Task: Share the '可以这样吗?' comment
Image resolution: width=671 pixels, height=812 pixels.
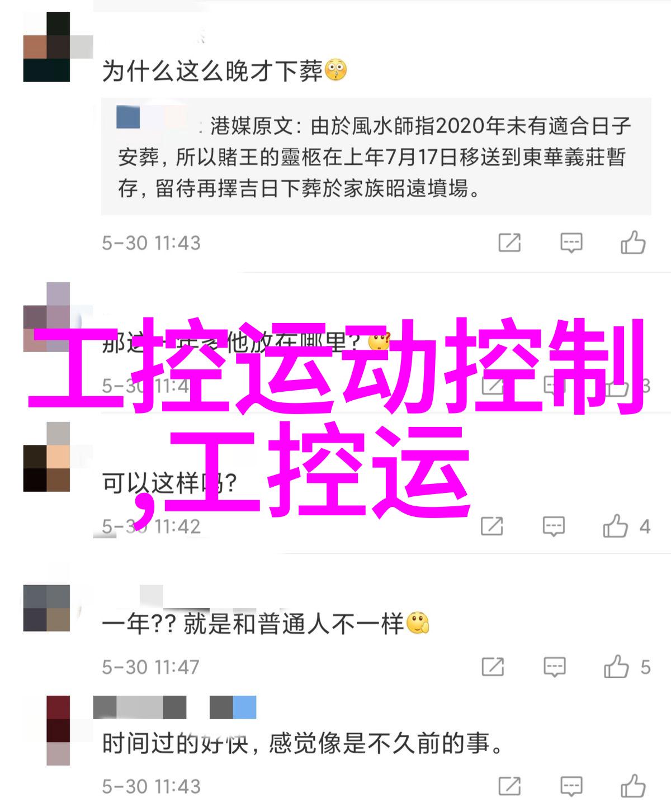Action: click(x=492, y=526)
